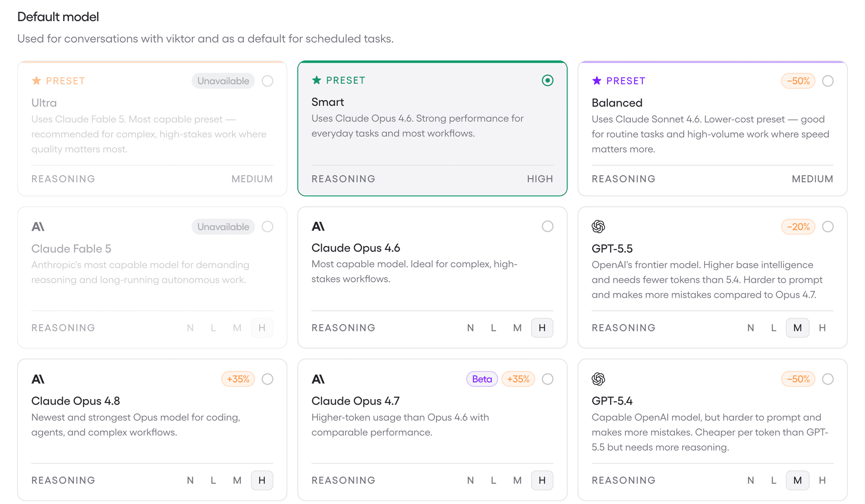Set Claude Opus 4.6 reasoning to M
865x504 pixels.
517,328
